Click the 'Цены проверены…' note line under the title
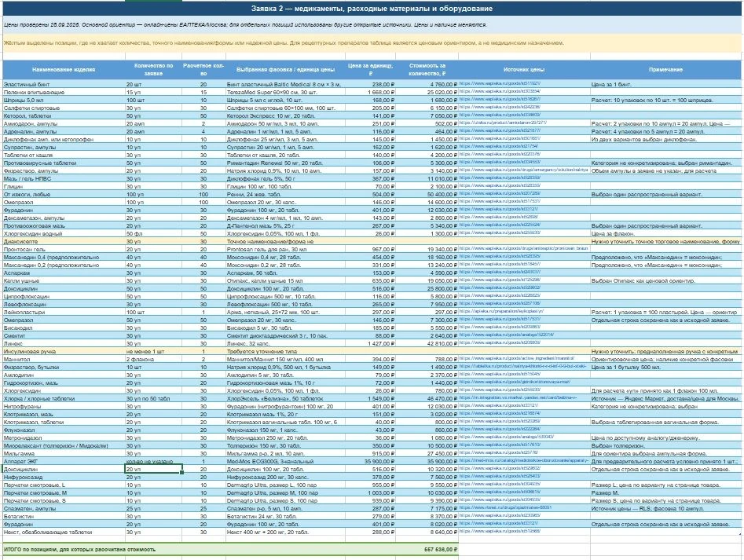Screen dimensions: 744x560 click(x=245, y=24)
